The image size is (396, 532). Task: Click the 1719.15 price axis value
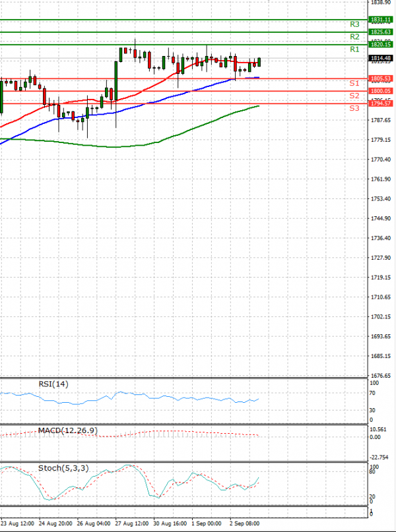pyautogui.click(x=381, y=278)
